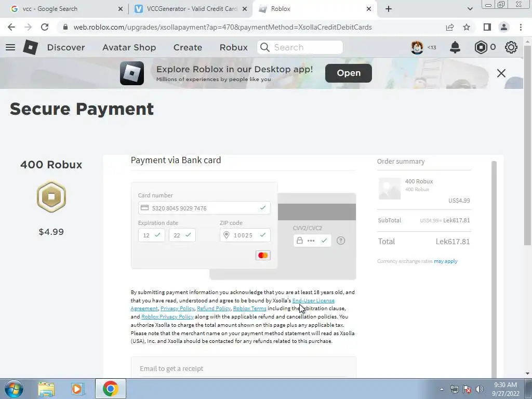Click the search magnifier icon

[265, 47]
